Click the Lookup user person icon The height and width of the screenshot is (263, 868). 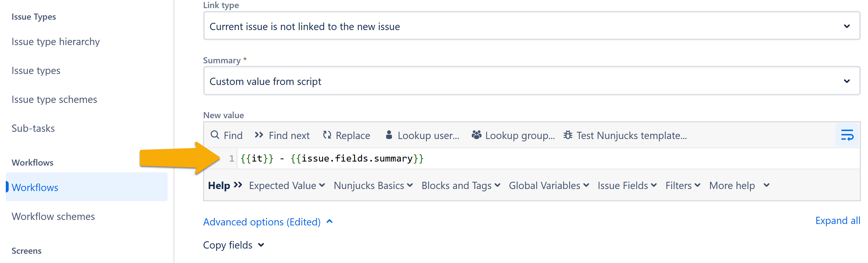[x=389, y=135]
